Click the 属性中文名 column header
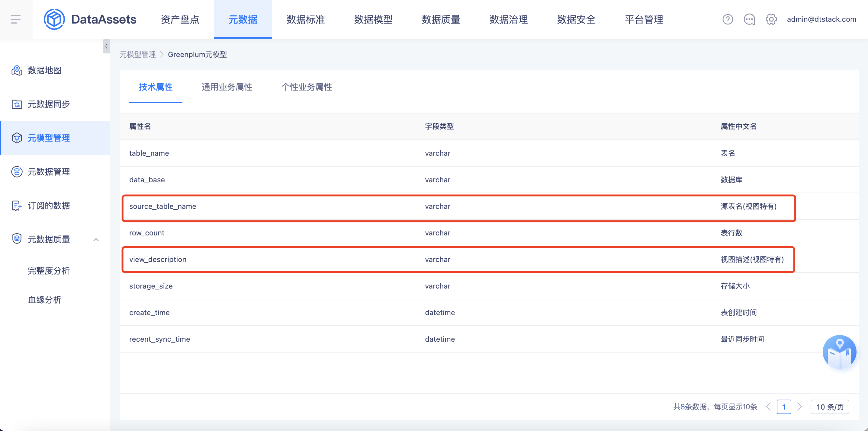 tap(739, 126)
